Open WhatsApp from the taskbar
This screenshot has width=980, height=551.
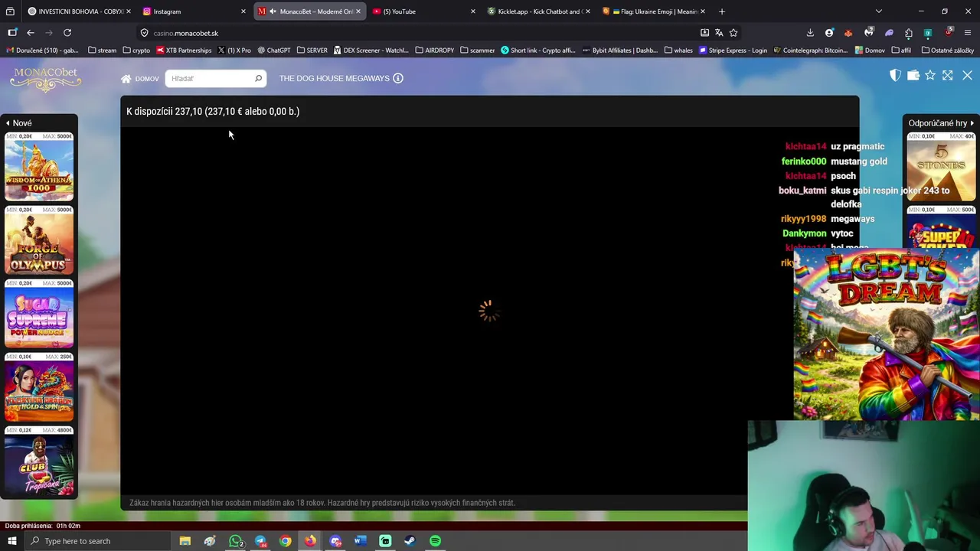tap(236, 541)
